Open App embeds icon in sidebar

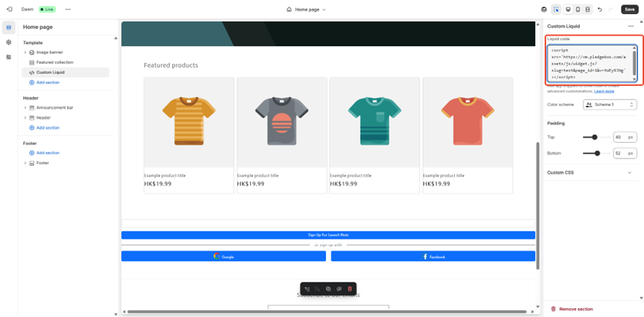(x=9, y=57)
